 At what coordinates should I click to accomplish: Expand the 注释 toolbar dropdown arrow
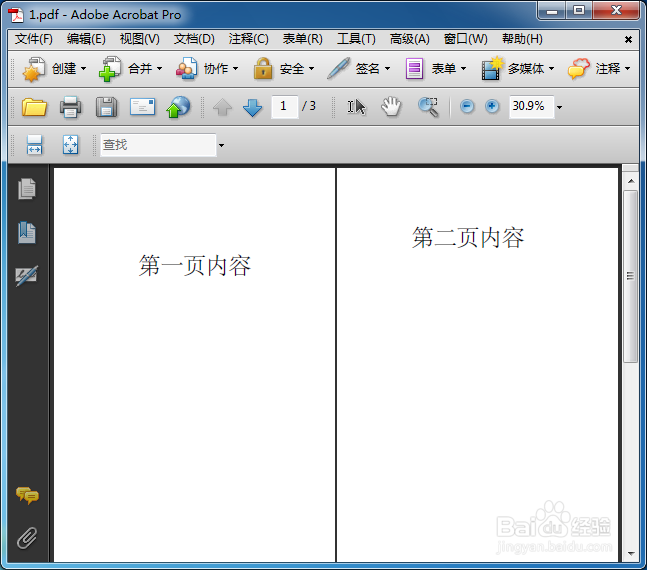pos(627,69)
